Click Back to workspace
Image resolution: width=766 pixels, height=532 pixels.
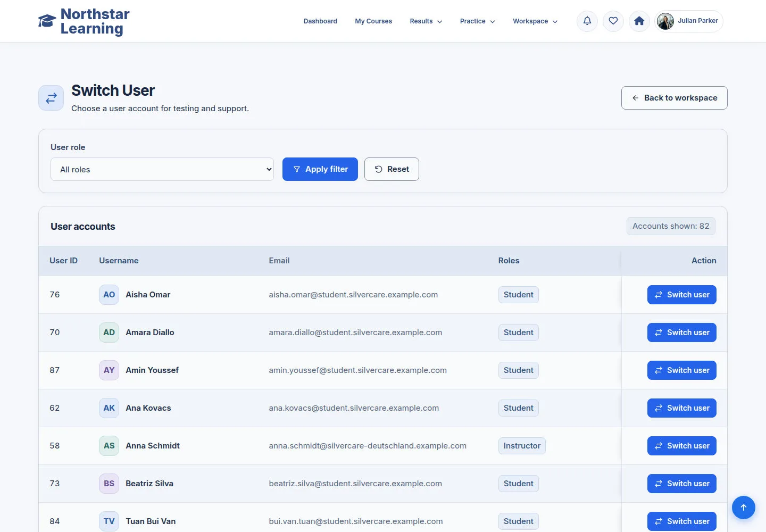coord(675,98)
